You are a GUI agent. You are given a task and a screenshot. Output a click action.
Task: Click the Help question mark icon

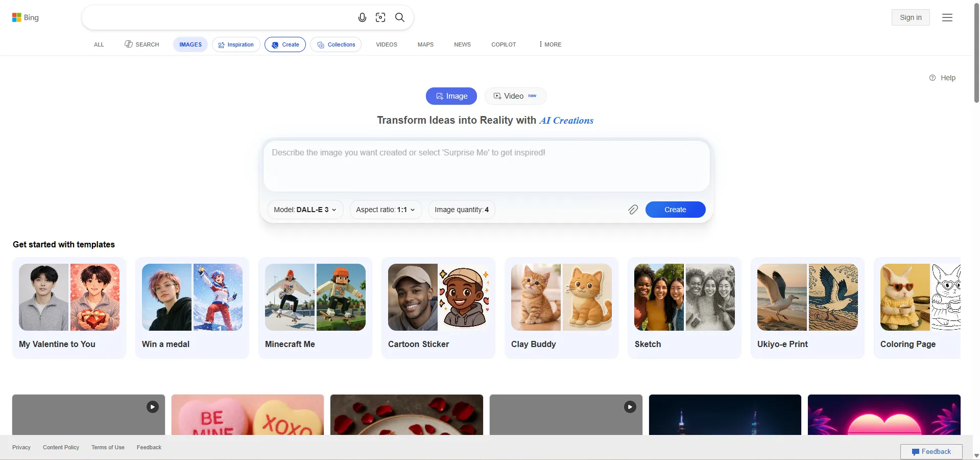coord(933,78)
